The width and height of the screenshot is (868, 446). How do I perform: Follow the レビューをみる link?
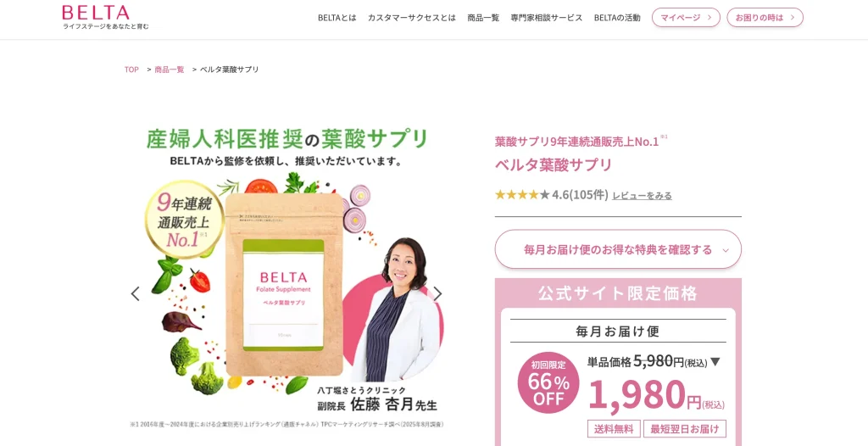coord(643,195)
